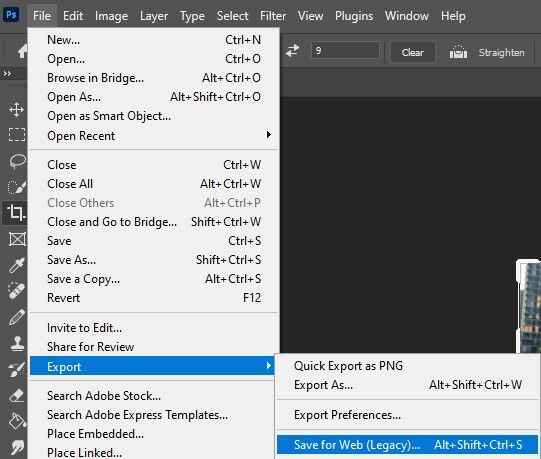Select Open as Smart Object...
The width and height of the screenshot is (541, 459).
pos(154,116)
